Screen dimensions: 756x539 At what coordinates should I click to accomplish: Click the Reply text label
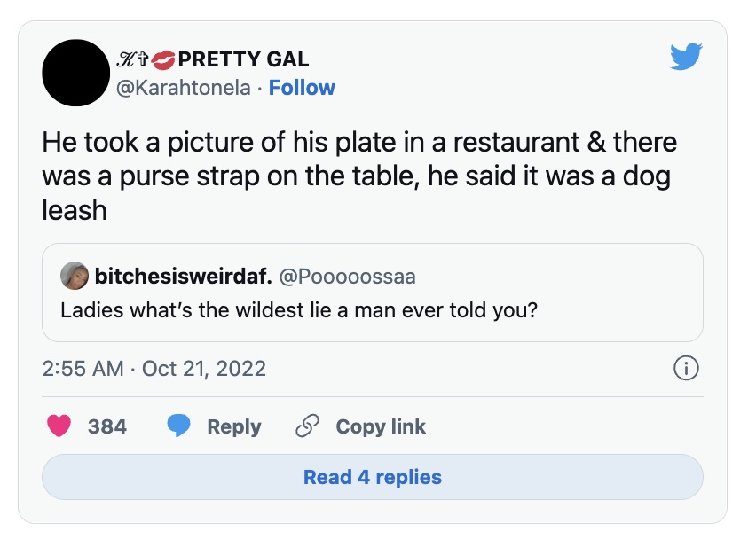tap(233, 426)
